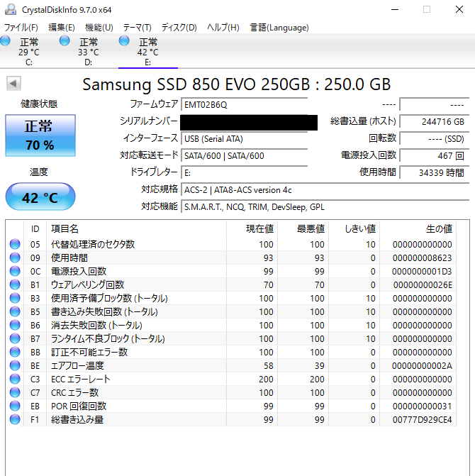This screenshot has height=476, width=475.
Task: Select the 書き込み失敗回数 (トータル) row
Action: [233, 311]
